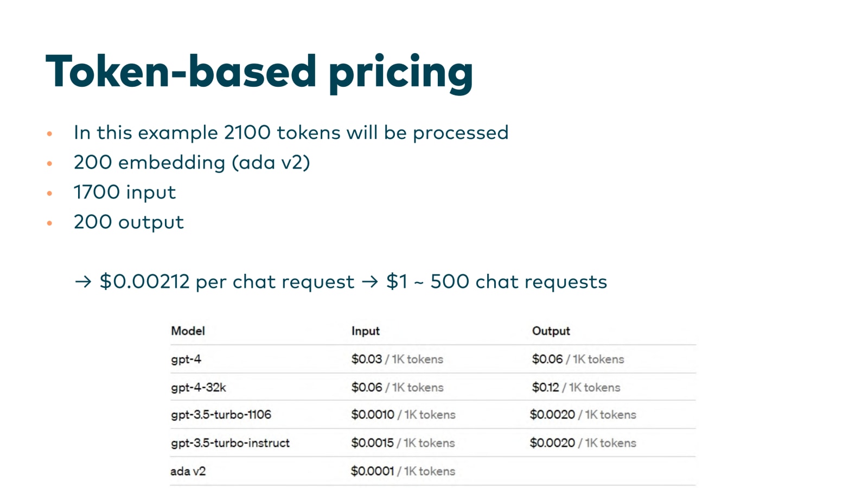Click gpt-4 input price $0.03
Screen dimensions: 868x488
[x=366, y=359]
